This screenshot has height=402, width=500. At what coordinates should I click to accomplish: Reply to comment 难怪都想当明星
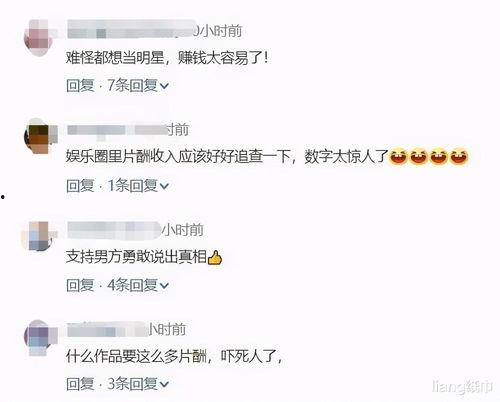(80, 85)
